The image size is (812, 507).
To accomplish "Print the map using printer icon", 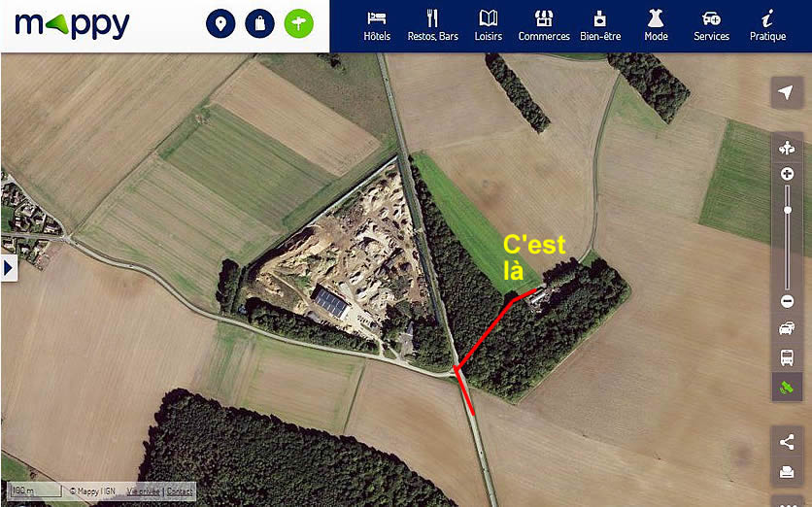I will (787, 472).
